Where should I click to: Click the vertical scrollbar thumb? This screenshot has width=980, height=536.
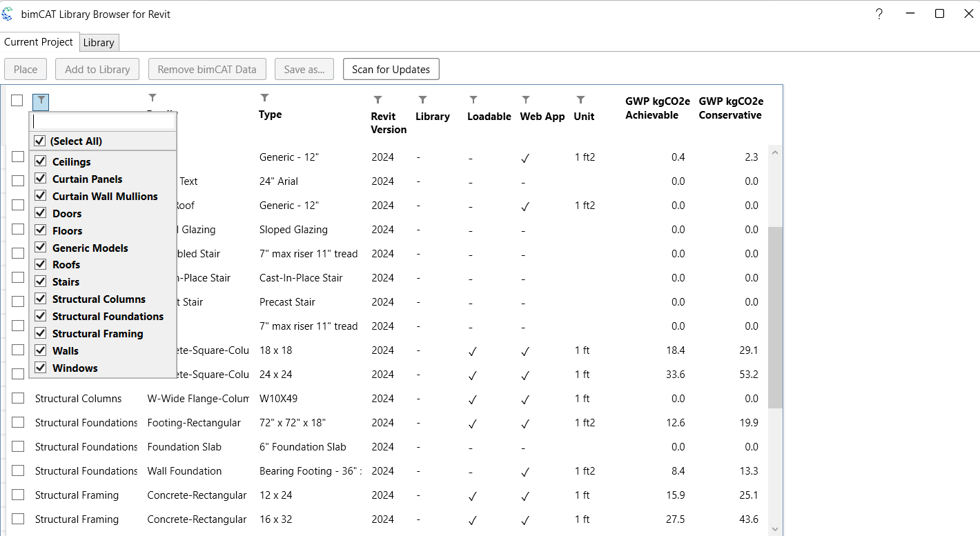tap(775, 317)
